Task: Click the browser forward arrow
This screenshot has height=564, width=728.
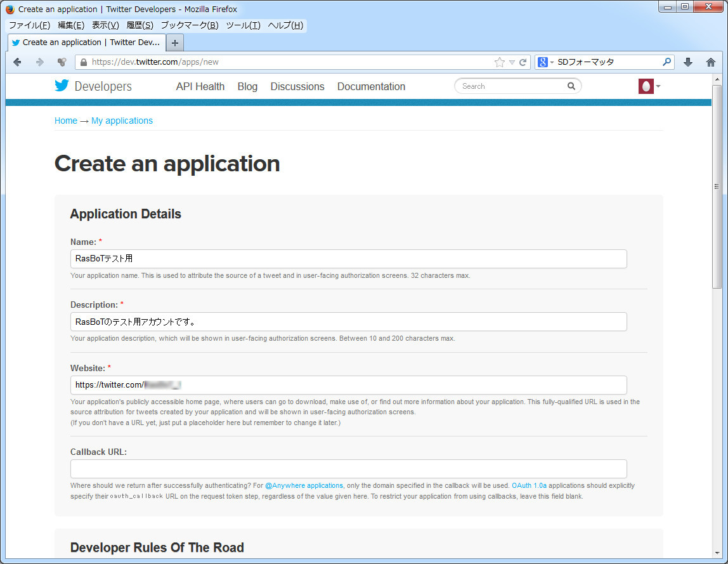Action: (40, 62)
